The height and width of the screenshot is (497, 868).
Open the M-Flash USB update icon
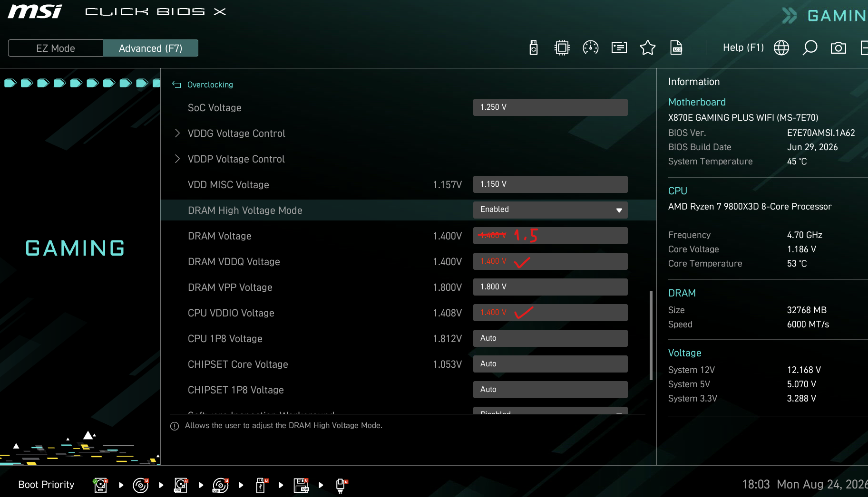pyautogui.click(x=534, y=48)
